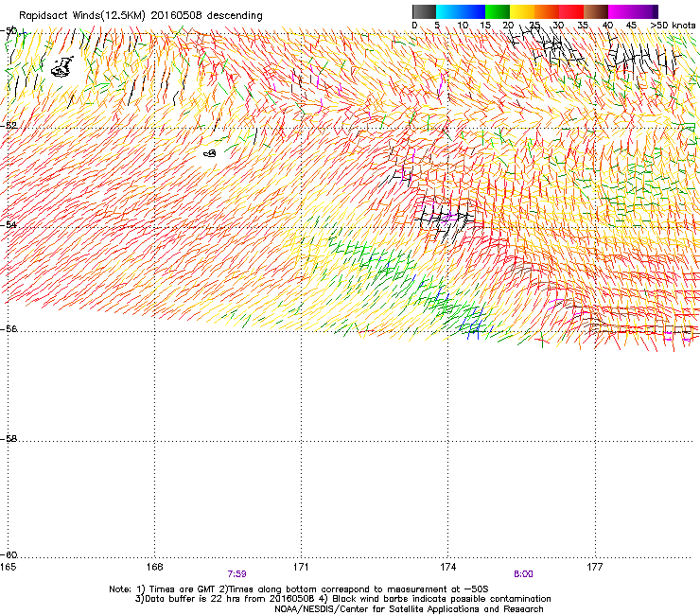The width and height of the screenshot is (700, 615).
Task: Click the '-56' latitude label
Action: pyautogui.click(x=9, y=328)
